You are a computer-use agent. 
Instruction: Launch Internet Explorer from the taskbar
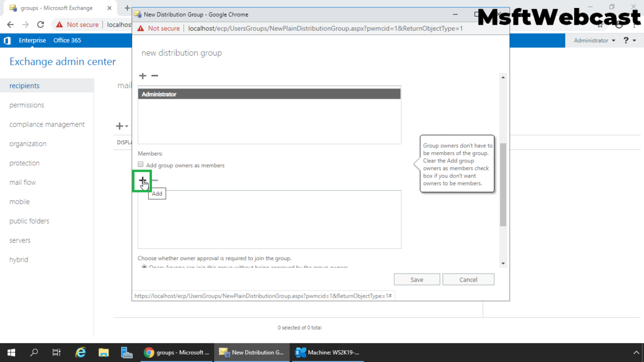[80, 352]
